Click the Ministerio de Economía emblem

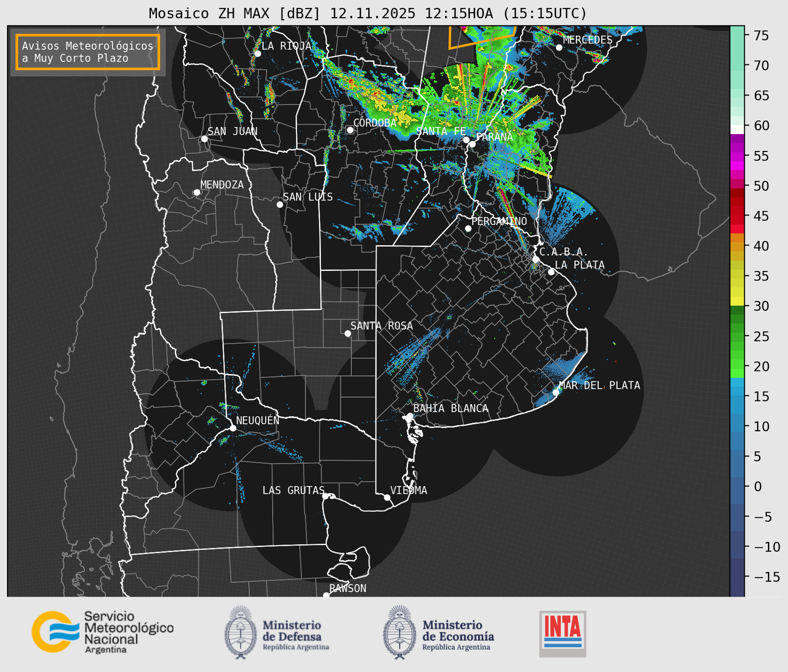pyautogui.click(x=399, y=632)
